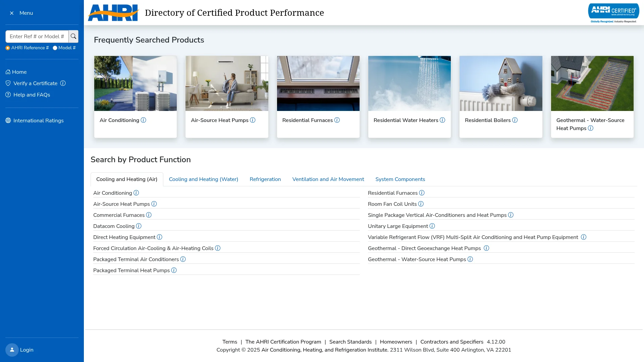Click info icon next to Room Fan Coil Units
Viewport: 644px width, 362px height.
pyautogui.click(x=421, y=204)
